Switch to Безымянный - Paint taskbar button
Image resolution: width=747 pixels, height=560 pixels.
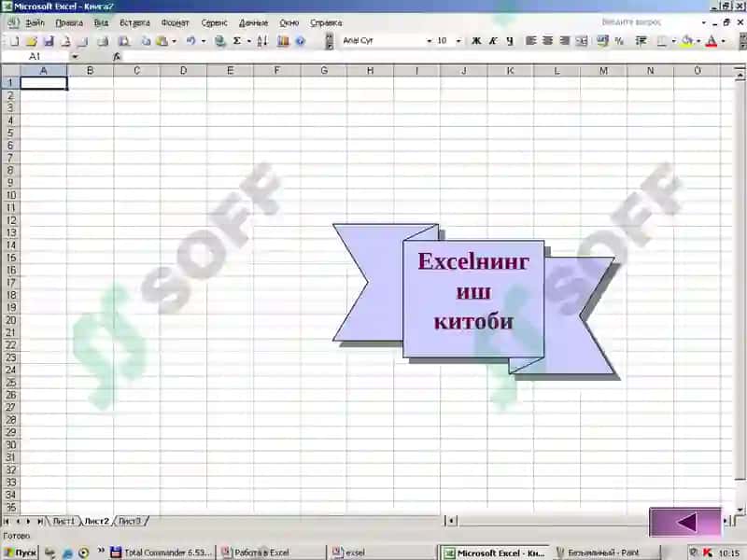(x=607, y=553)
